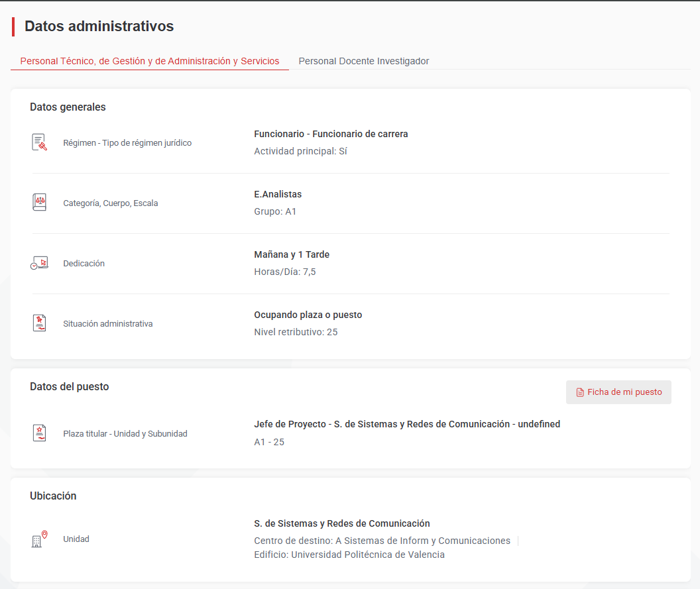This screenshot has height=589, width=700.
Task: Click the Categoría book with scales icon
Action: pos(40,202)
